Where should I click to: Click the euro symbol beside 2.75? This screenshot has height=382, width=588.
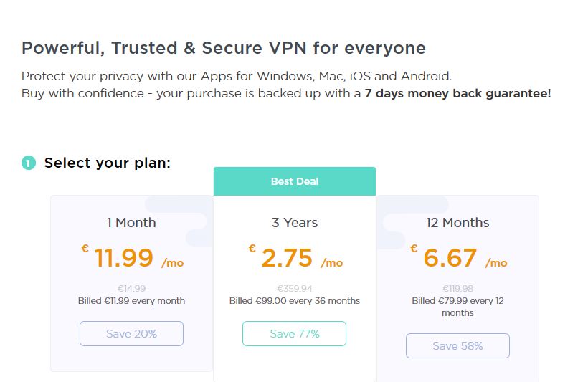(x=252, y=248)
